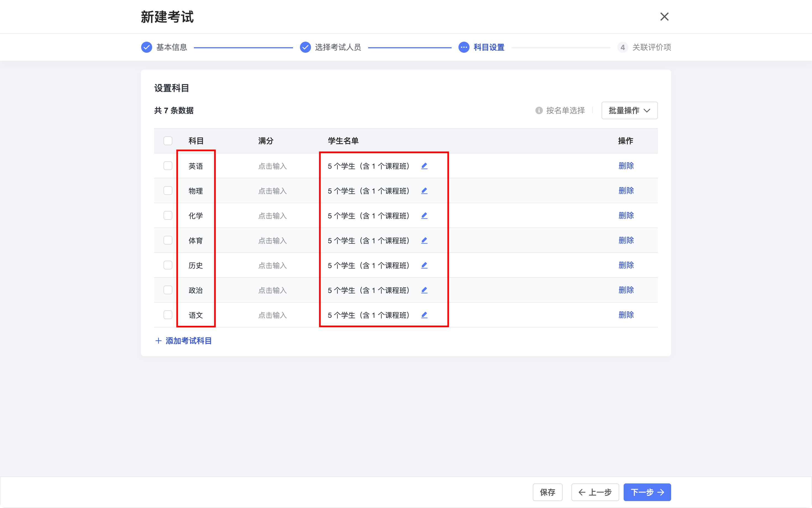Go to 选择考试人员 step
Image resolution: width=812 pixels, height=508 pixels.
(x=338, y=47)
